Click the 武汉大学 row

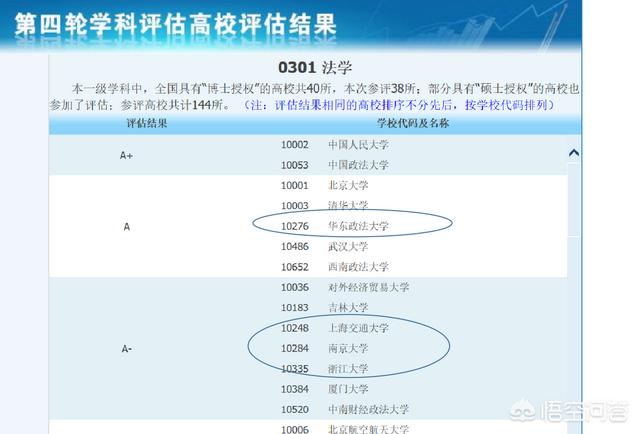tap(348, 246)
